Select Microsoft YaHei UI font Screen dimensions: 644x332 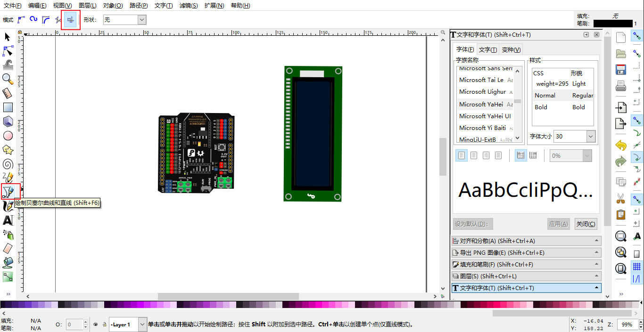[485, 116]
